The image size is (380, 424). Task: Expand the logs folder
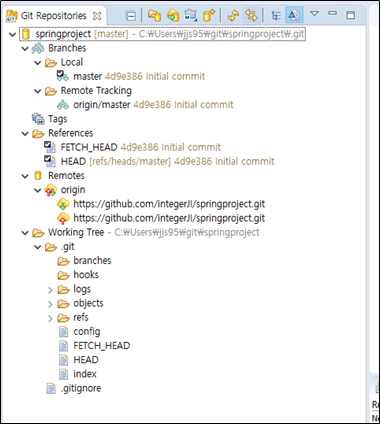50,290
